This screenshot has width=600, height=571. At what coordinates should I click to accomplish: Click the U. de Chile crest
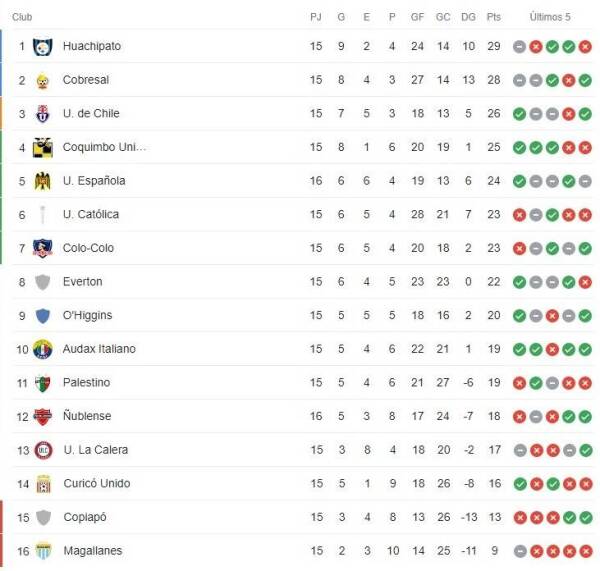42,114
